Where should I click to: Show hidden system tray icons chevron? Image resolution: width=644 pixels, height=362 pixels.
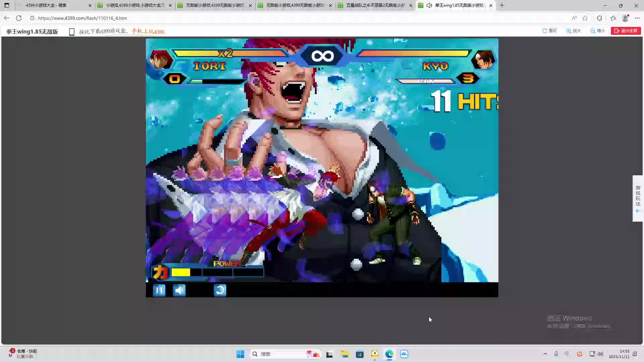[545, 354]
